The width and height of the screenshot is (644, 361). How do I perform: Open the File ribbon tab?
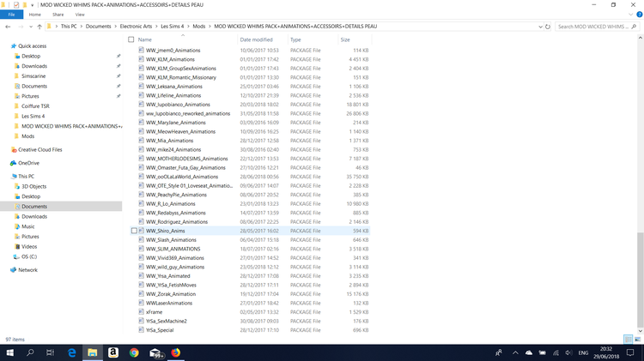(11, 15)
